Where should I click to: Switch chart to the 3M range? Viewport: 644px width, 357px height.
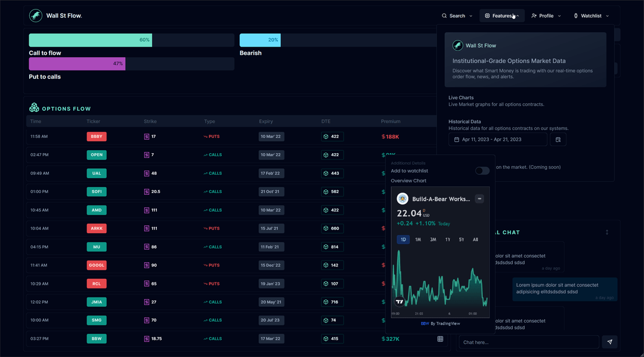433,240
